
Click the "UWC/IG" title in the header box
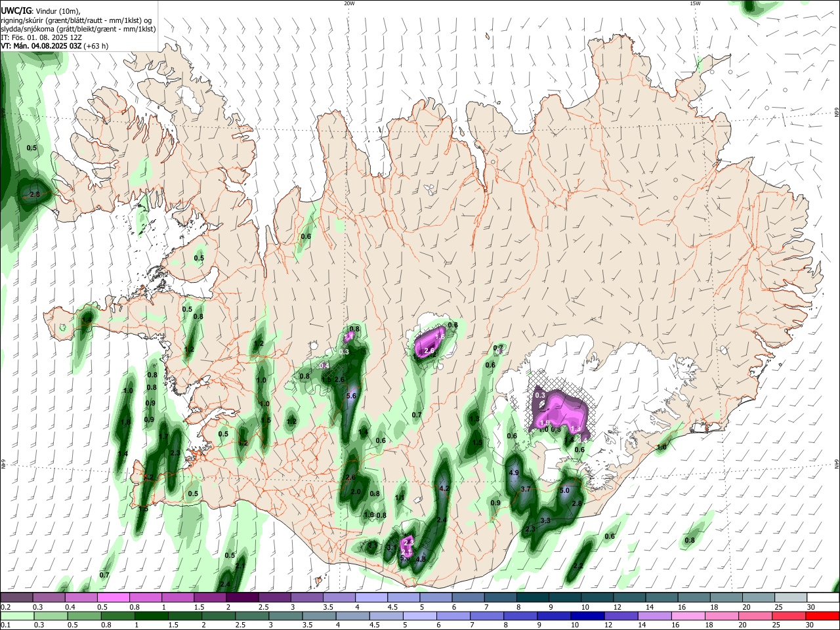coord(16,10)
